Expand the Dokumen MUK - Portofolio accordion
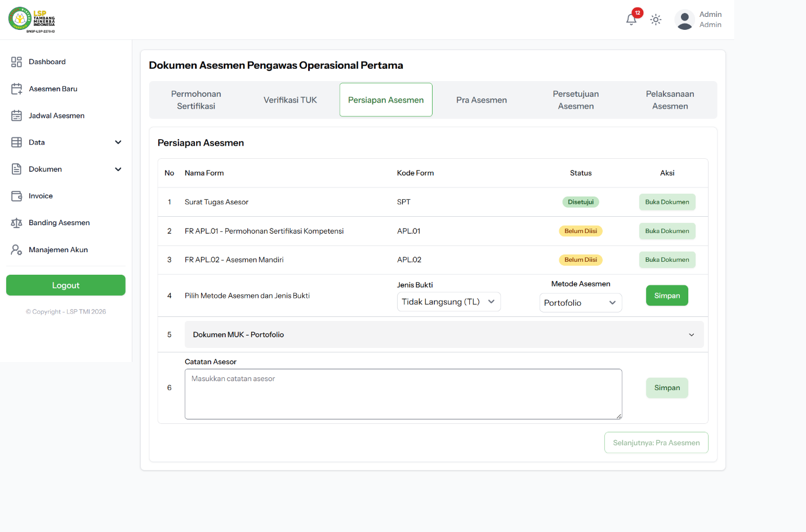 click(x=444, y=334)
